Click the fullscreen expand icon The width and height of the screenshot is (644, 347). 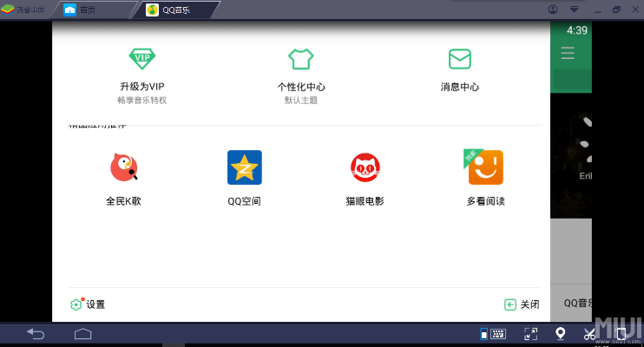point(530,334)
